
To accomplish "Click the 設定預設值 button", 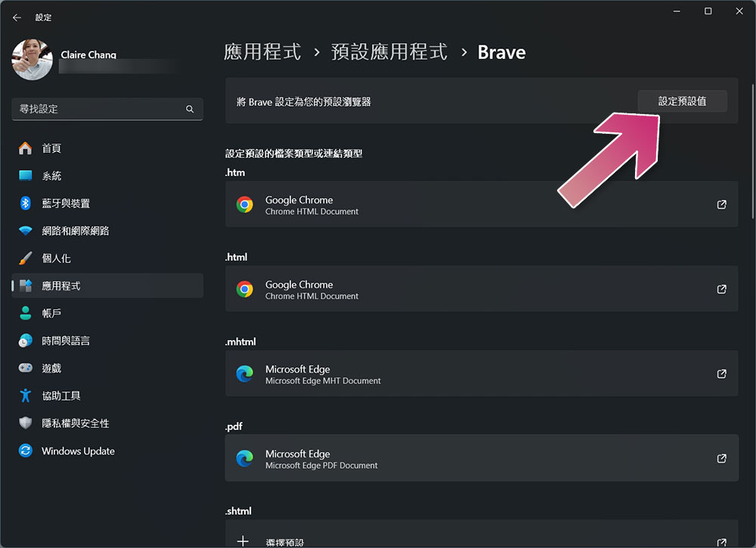I will coord(682,101).
